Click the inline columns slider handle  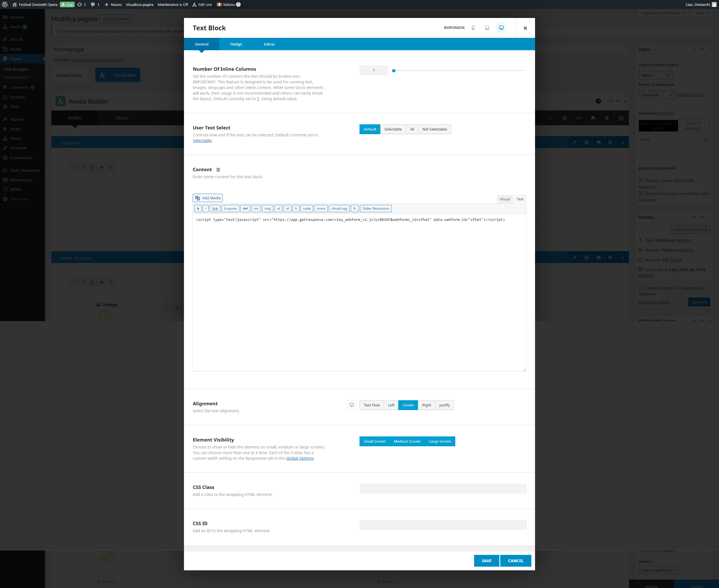393,71
